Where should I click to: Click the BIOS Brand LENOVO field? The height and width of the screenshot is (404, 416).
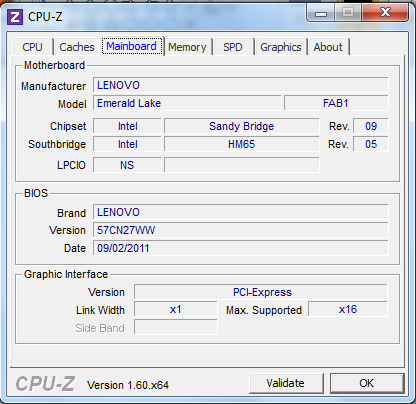coord(241,212)
